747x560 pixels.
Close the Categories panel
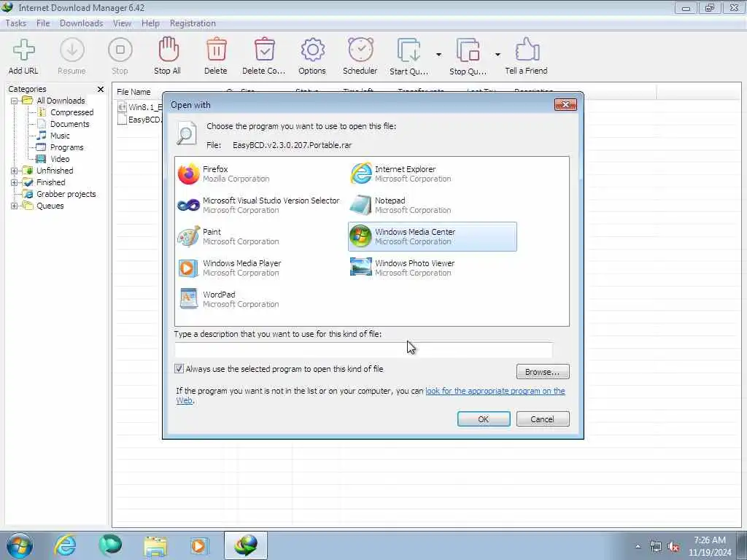click(x=101, y=89)
